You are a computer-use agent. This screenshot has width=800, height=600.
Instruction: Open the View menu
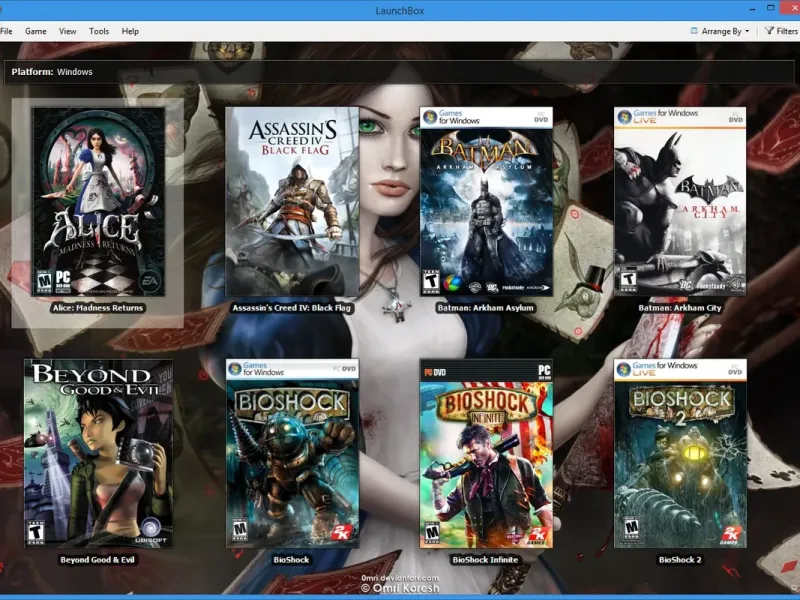coord(67,31)
